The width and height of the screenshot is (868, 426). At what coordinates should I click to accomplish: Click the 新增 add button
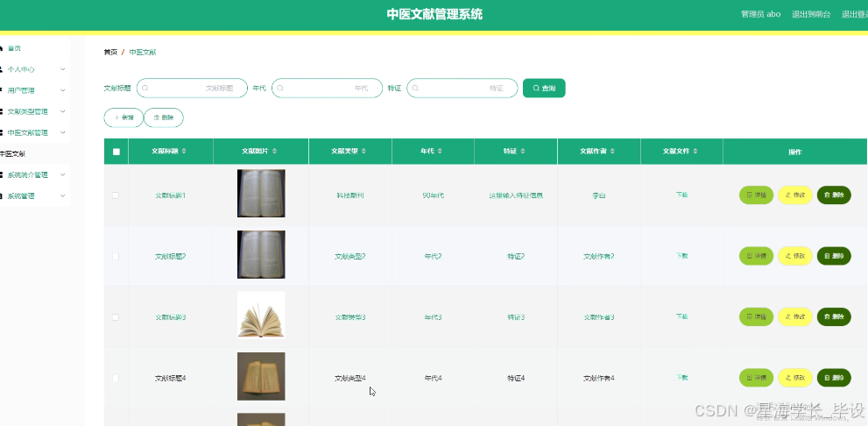pyautogui.click(x=123, y=117)
